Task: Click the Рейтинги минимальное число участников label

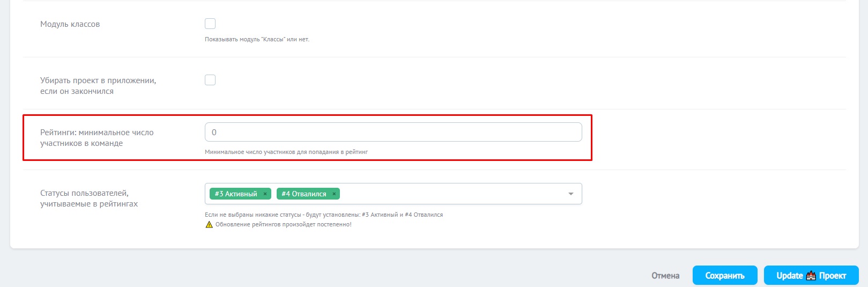Action: click(97, 138)
